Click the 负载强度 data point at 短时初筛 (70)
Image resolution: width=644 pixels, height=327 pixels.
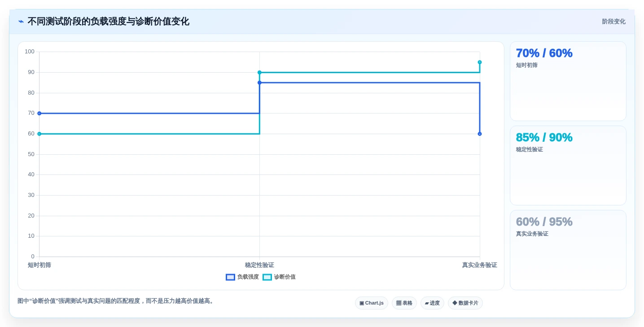pyautogui.click(x=39, y=113)
